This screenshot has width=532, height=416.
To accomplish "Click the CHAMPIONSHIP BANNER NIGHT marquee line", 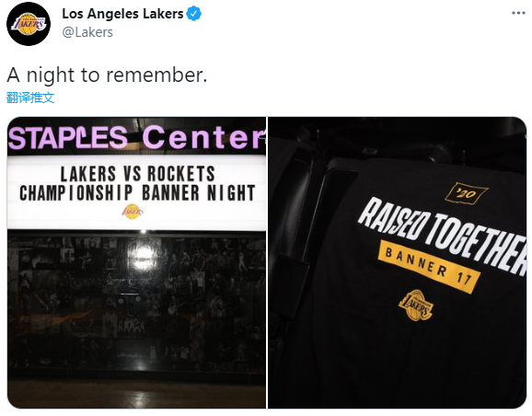I will 137,192.
